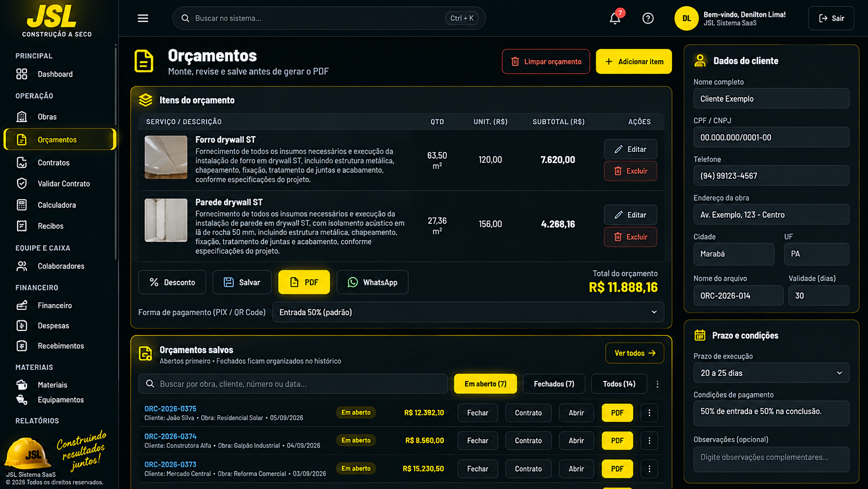The height and width of the screenshot is (489, 868).
Task: Open the more options dots beside Todos tab
Action: [x=657, y=384]
